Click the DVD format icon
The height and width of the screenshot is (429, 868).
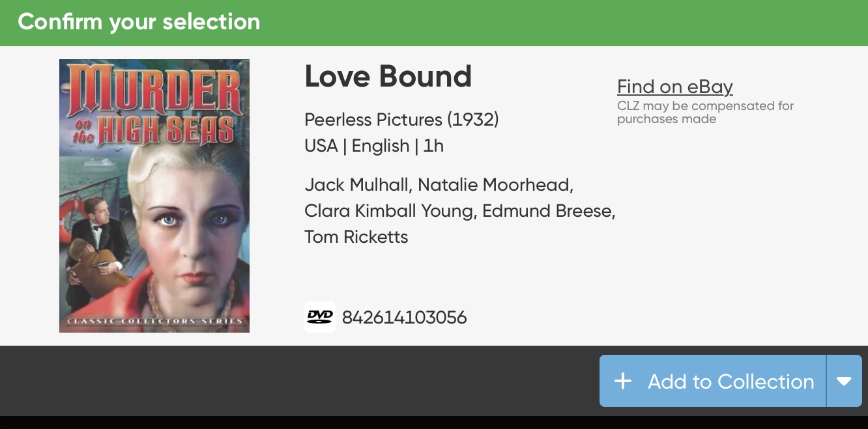coord(320,317)
